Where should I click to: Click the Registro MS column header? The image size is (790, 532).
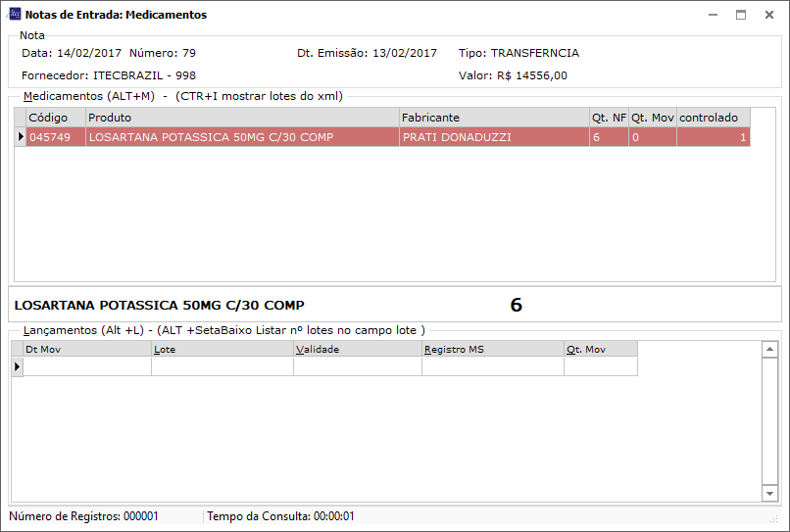pos(493,349)
